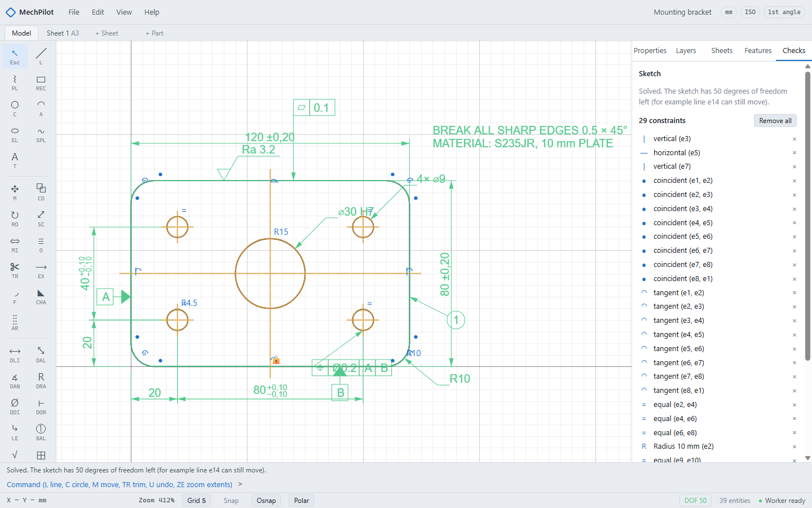Screen dimensions: 812x508
Task: Toggle Snap in the status bar
Action: [x=231, y=501]
